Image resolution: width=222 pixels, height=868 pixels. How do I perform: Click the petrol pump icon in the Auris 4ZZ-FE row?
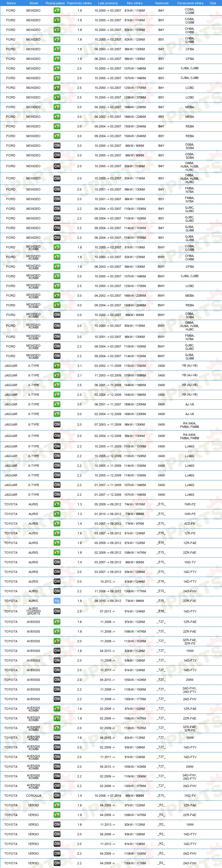(57, 524)
